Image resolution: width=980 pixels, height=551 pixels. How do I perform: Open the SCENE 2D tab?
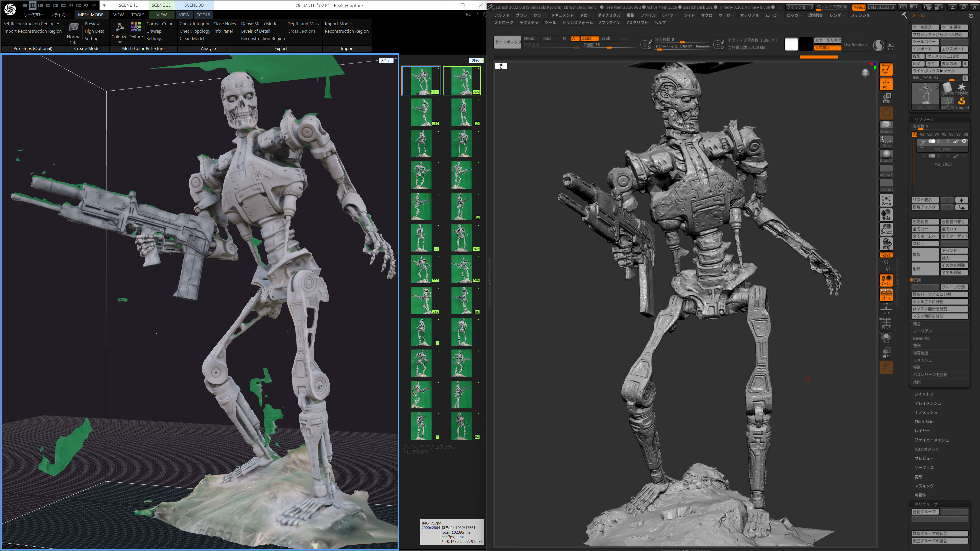(x=161, y=5)
